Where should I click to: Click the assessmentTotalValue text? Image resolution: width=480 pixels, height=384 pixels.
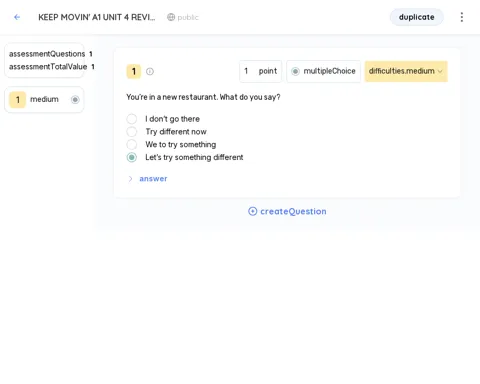tap(52, 67)
